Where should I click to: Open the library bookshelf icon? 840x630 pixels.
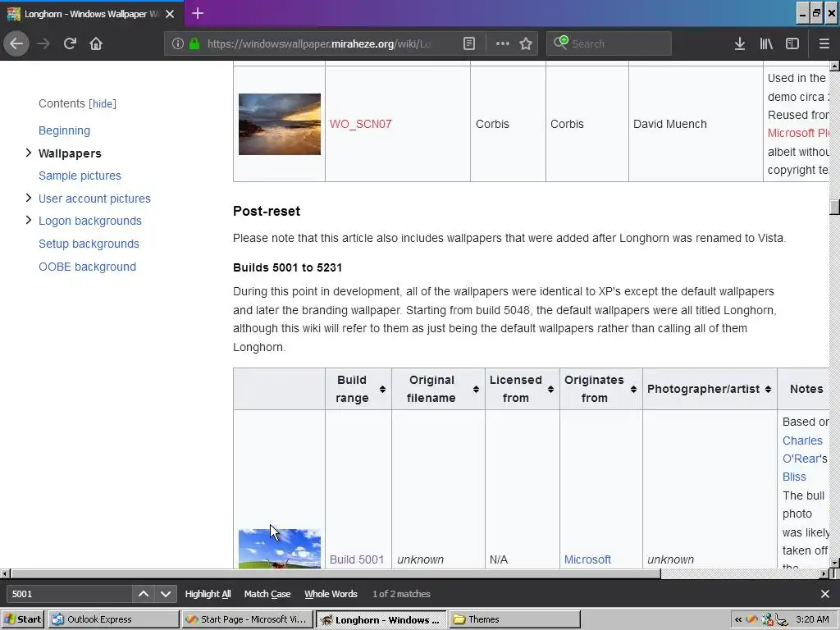coord(766,43)
